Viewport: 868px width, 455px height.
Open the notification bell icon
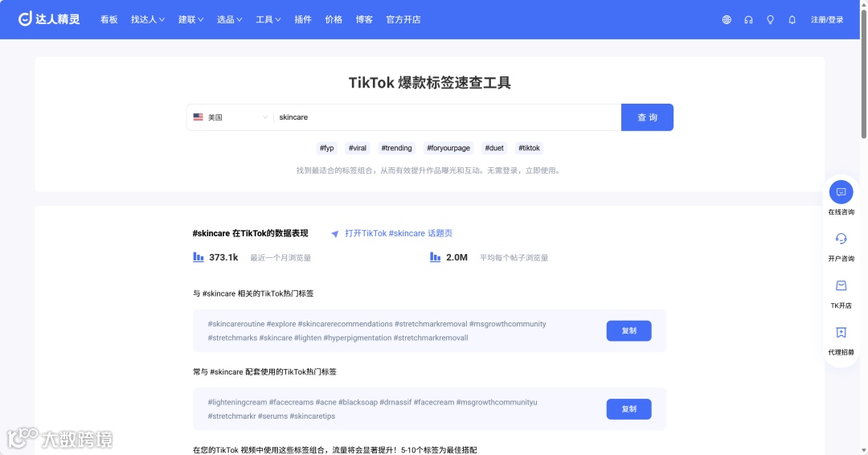[x=792, y=19]
